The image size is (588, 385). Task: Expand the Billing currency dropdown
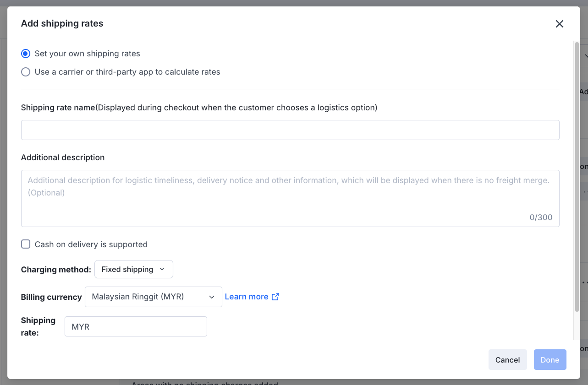pyautogui.click(x=153, y=297)
